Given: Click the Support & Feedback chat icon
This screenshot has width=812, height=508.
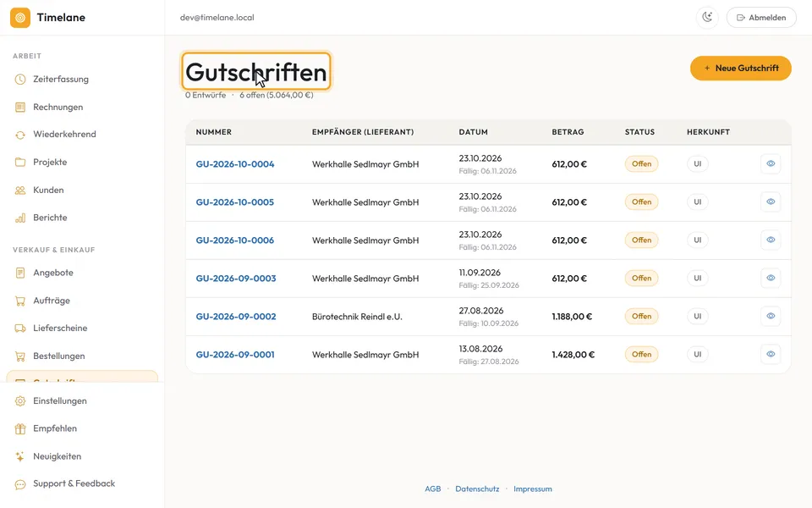Looking at the screenshot, I should [x=20, y=484].
